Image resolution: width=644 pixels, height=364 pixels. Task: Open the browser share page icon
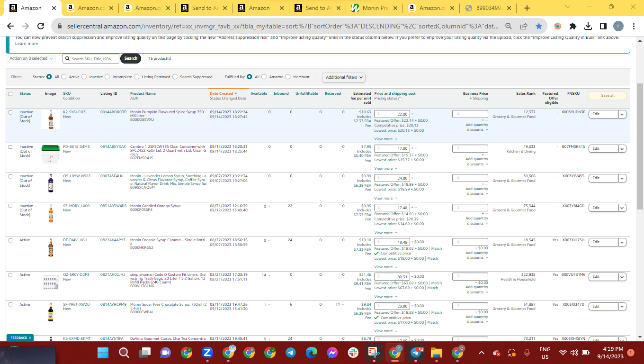524,26
